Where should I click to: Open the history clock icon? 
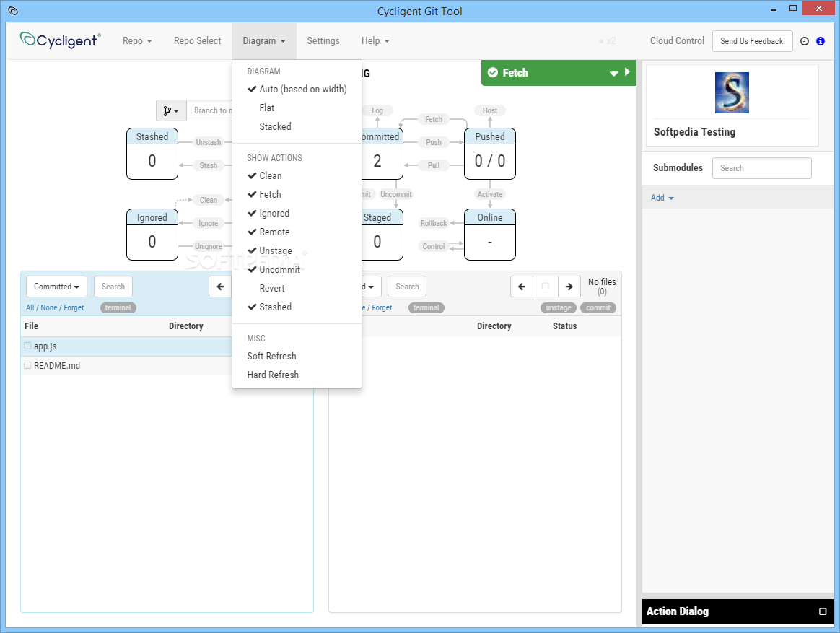coord(804,41)
